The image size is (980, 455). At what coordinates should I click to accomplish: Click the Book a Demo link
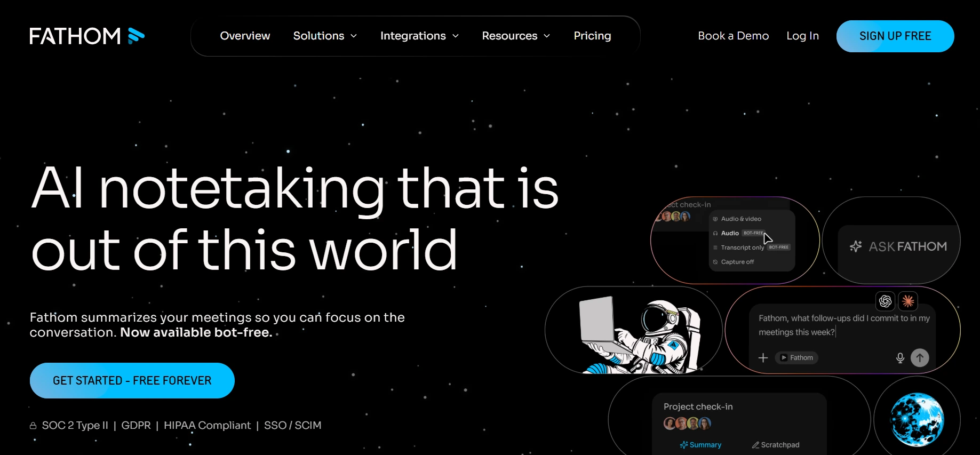(733, 36)
